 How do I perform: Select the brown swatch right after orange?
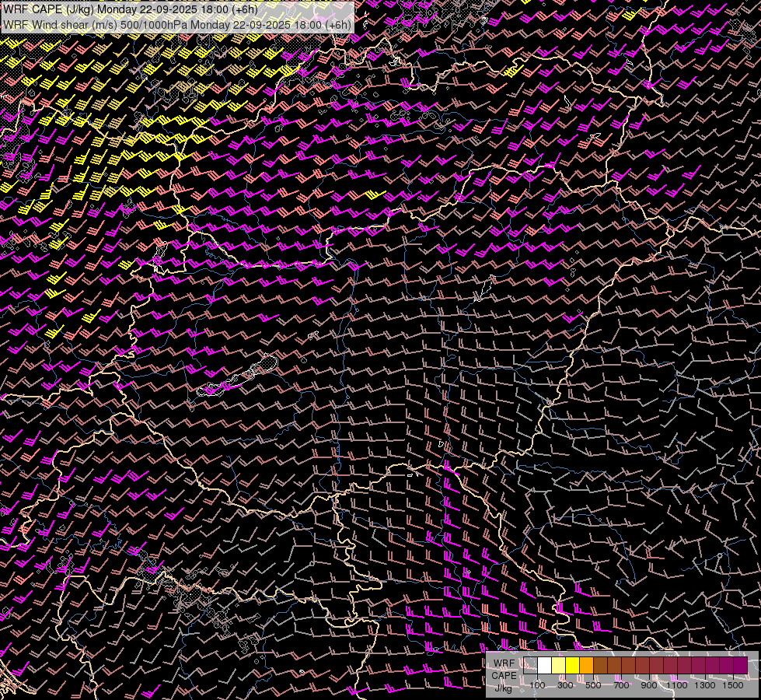[601, 666]
